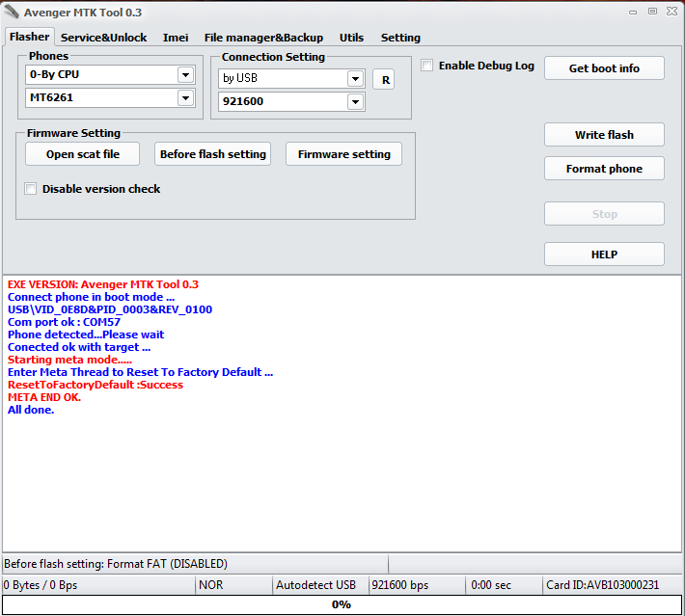Image resolution: width=685 pixels, height=616 pixels.
Task: Click the Avenger MTK Tool title bar icon
Action: 11,12
